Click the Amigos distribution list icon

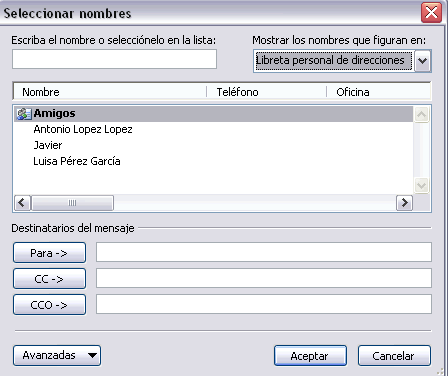click(x=23, y=114)
